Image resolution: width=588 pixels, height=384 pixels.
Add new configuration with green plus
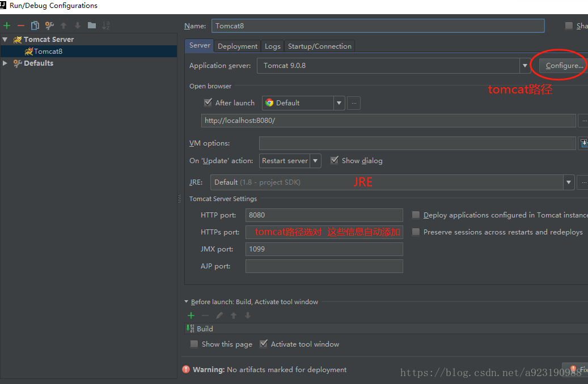tap(7, 25)
